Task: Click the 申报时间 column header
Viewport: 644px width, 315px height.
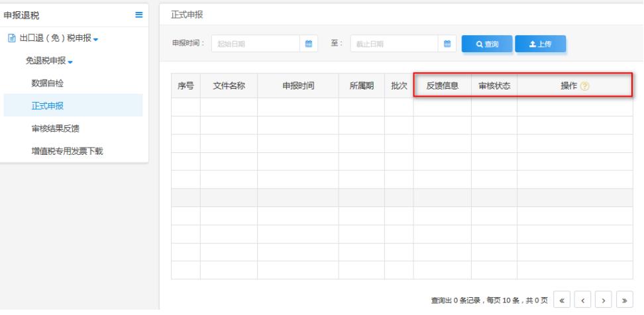Action: [x=298, y=86]
